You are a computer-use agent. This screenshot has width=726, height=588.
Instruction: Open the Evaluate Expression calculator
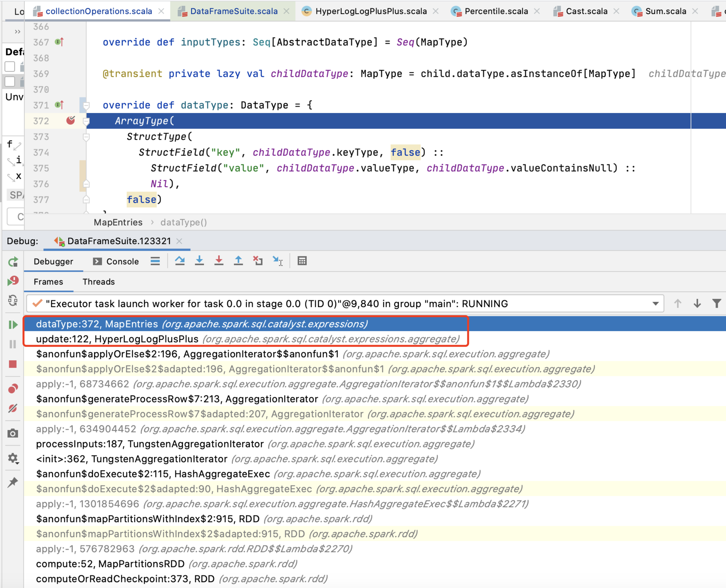coord(302,261)
